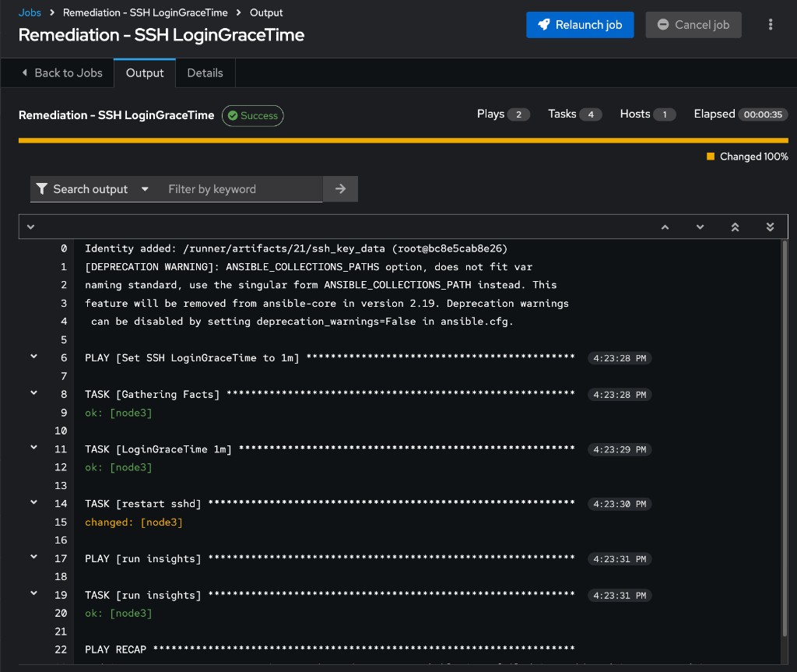Click the 4:23:29 PM timestamp

pos(619,450)
